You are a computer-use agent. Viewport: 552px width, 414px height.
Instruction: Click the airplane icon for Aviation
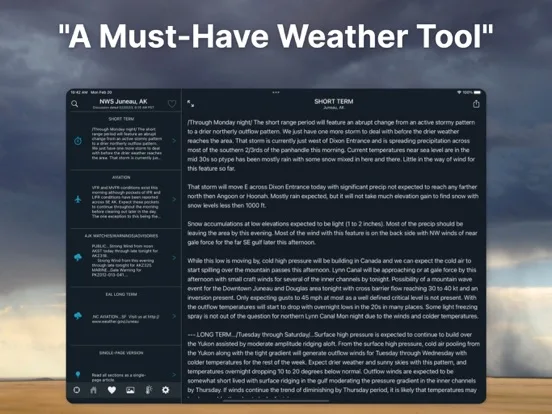tap(78, 199)
